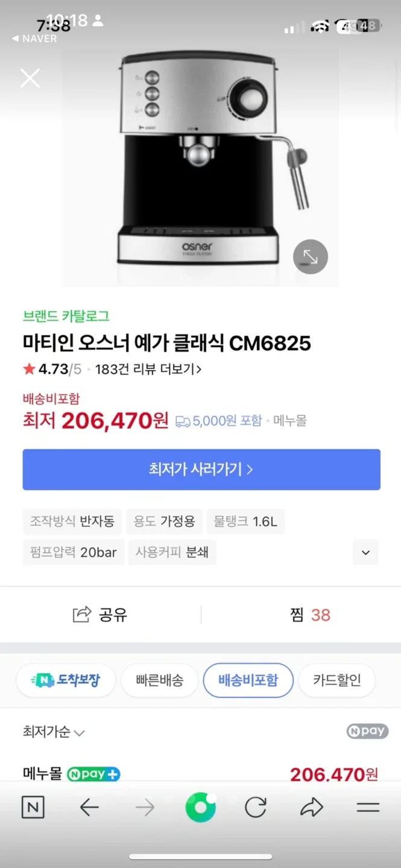Open 183건 리뷰 더보기 link
The width and height of the screenshot is (401, 868).
click(148, 370)
